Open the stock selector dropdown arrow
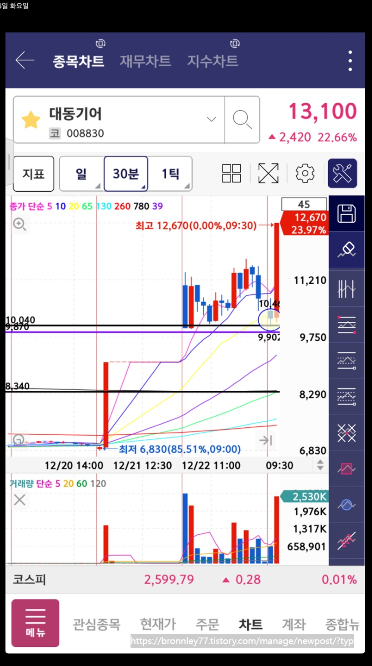Image resolution: width=372 pixels, height=666 pixels. [x=211, y=119]
